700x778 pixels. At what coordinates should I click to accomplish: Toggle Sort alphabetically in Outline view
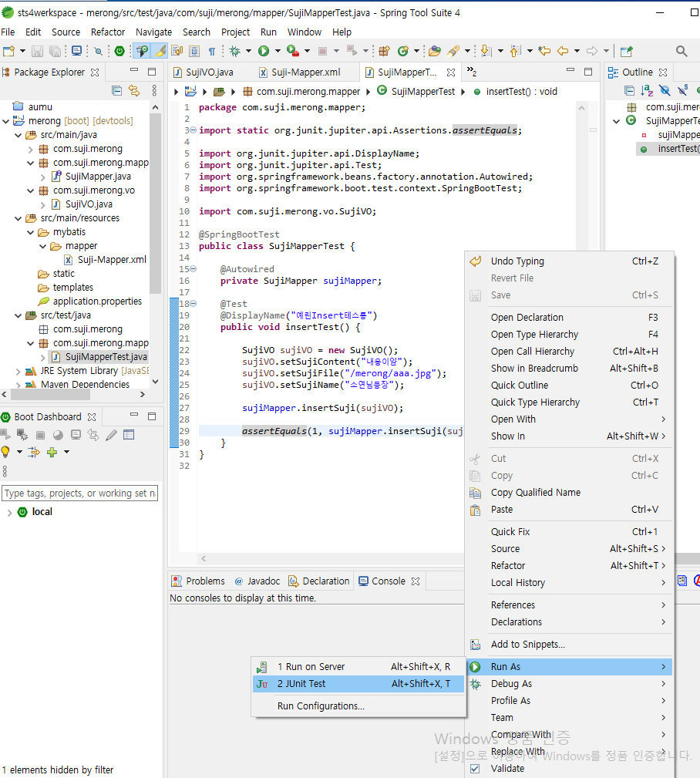click(647, 90)
